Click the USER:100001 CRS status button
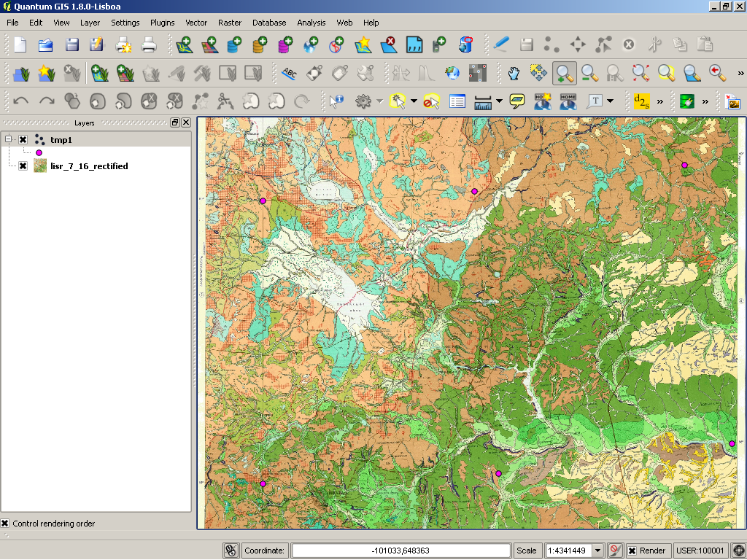This screenshot has height=560, width=747. [x=700, y=551]
